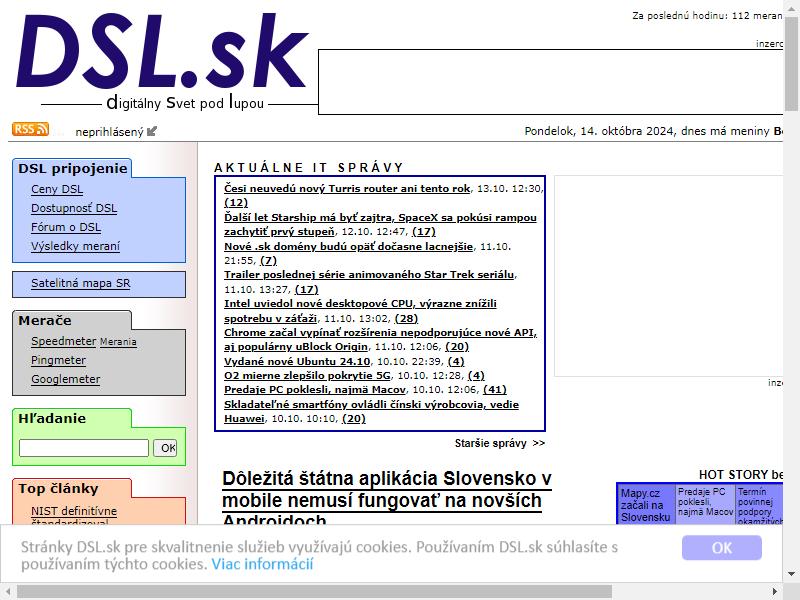Open comments (12) for the Turris article
This screenshot has height=600, width=800.
pos(236,203)
